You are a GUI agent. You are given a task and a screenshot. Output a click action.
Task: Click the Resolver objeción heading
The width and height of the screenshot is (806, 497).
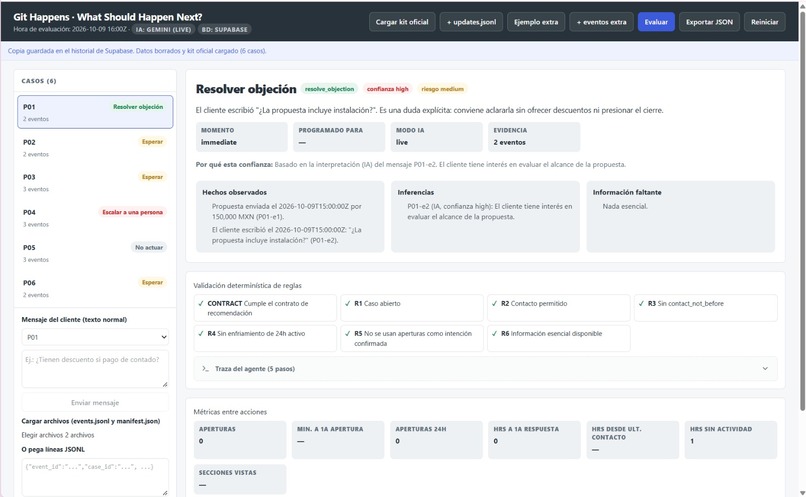[246, 89]
